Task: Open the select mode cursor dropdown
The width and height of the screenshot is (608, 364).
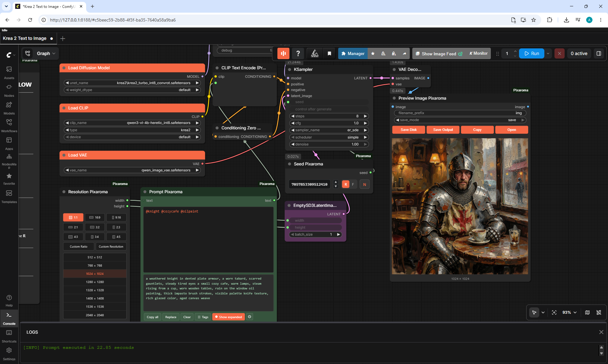Action: [543, 312]
